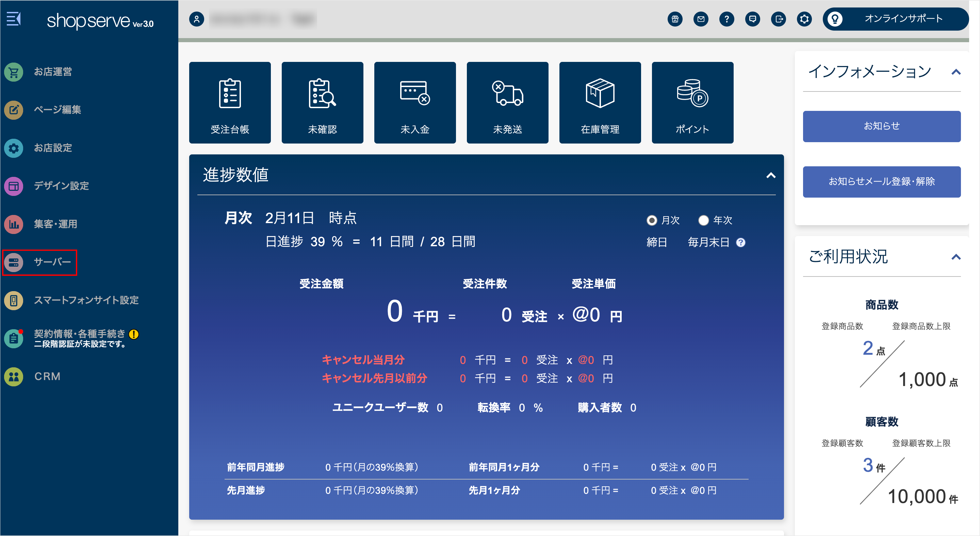
Task: Click the help question mark header icon
Action: [x=726, y=19]
